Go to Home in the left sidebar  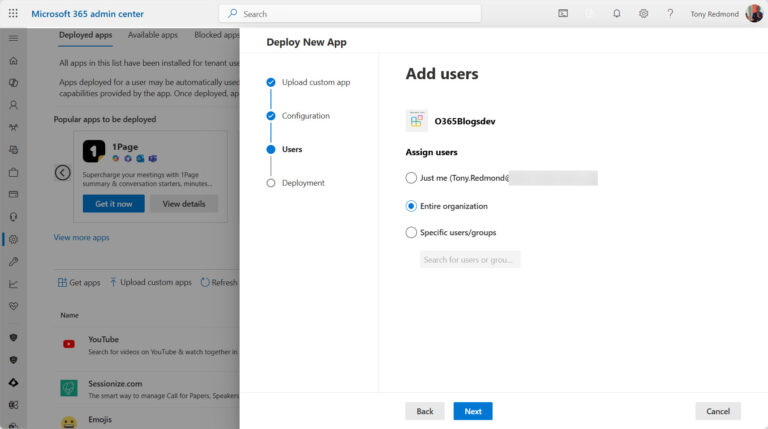13,60
